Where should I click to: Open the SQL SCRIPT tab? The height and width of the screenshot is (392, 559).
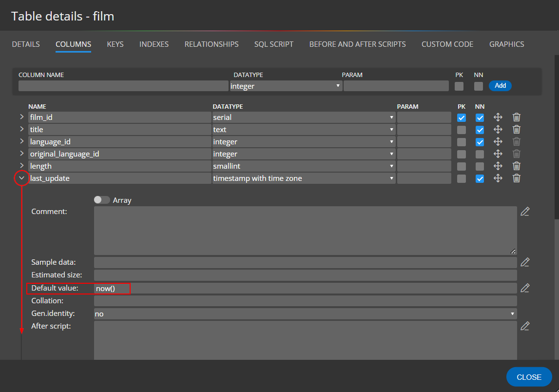coord(273,44)
